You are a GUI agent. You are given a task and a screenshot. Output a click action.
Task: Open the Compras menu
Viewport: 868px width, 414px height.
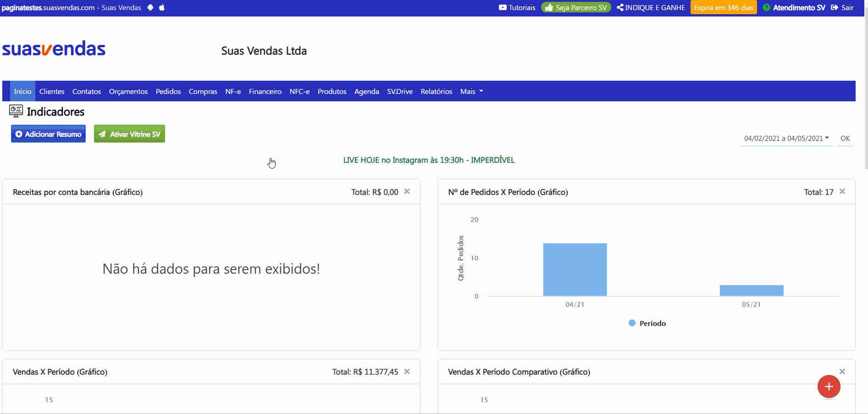pos(203,91)
